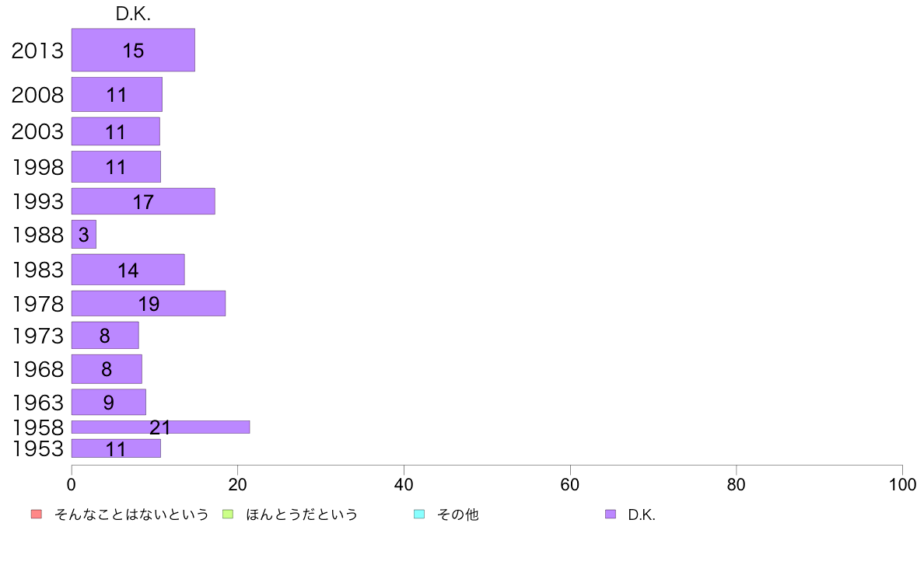Click the D.K. column header label

tap(133, 14)
